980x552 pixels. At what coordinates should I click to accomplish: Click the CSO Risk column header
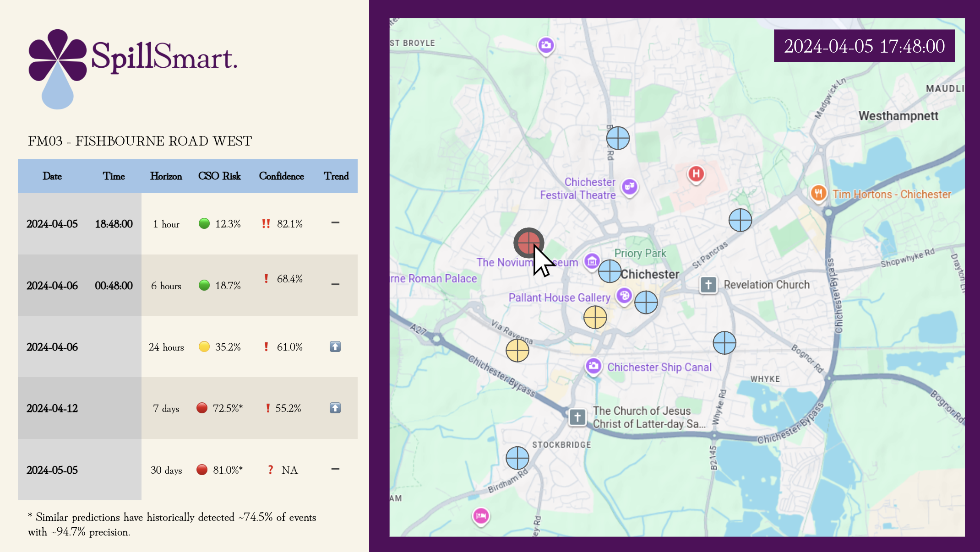(x=219, y=176)
